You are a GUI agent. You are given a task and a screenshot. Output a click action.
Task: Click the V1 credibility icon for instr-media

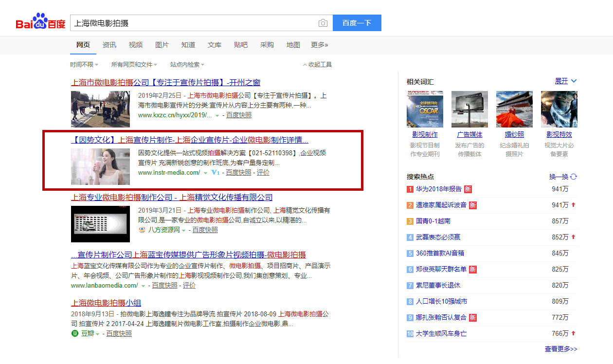coord(216,173)
